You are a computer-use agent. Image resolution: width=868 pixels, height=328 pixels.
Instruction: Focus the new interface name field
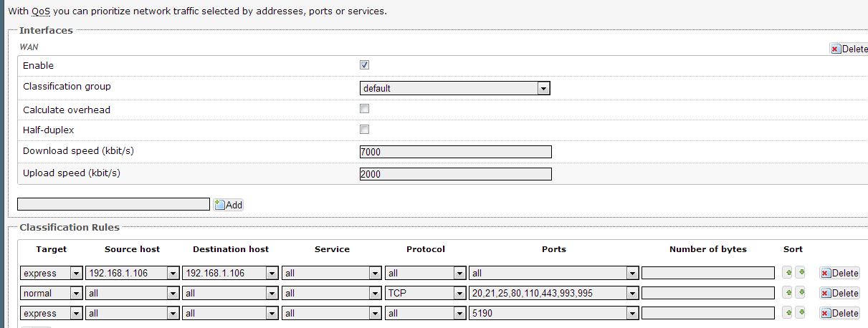(x=113, y=204)
